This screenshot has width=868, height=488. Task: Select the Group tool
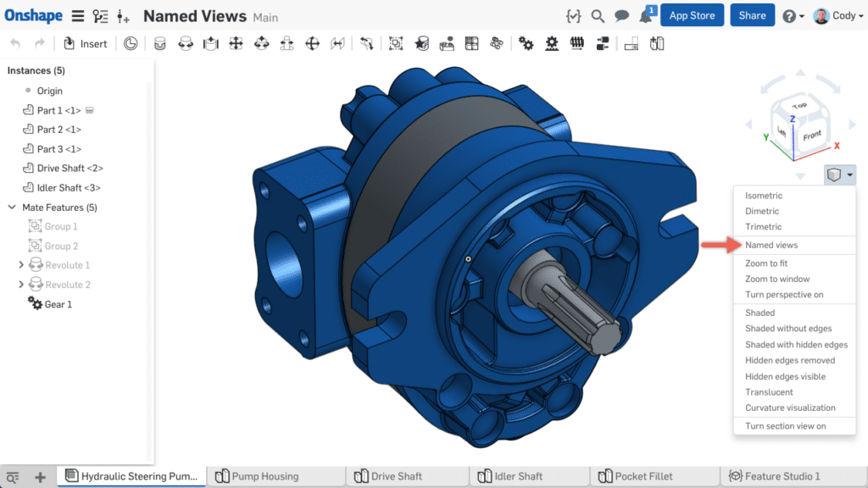tap(395, 43)
